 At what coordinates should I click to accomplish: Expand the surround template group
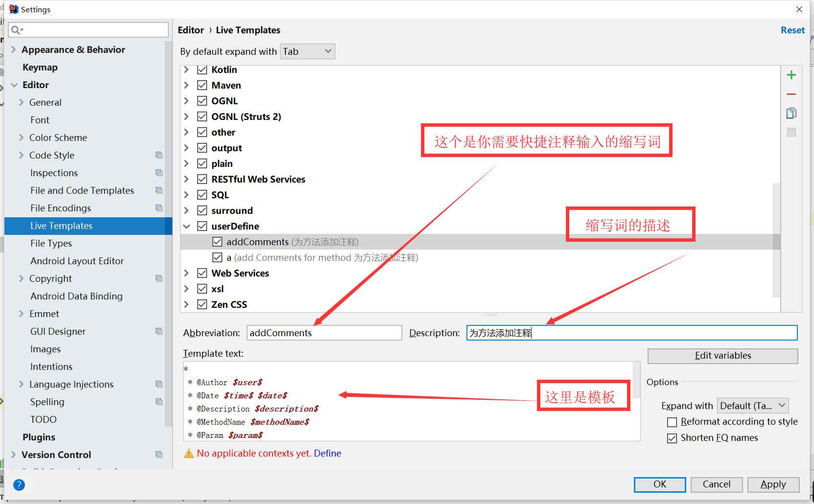coord(186,210)
